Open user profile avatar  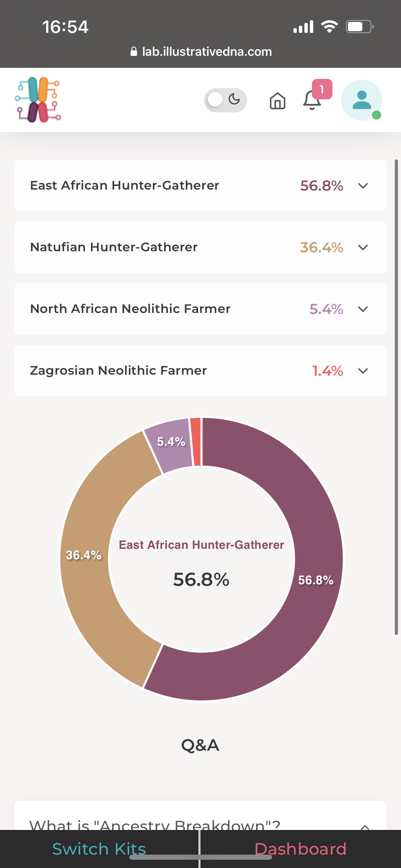[x=362, y=100]
